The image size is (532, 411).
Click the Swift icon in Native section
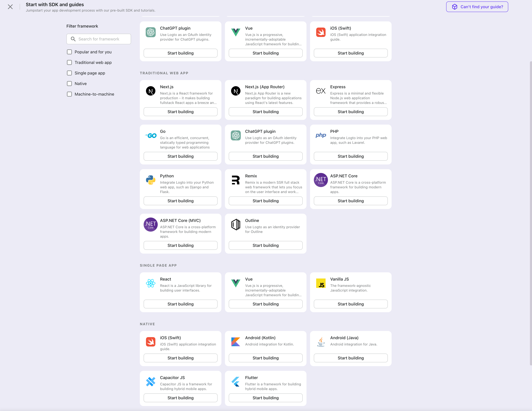coord(151,342)
